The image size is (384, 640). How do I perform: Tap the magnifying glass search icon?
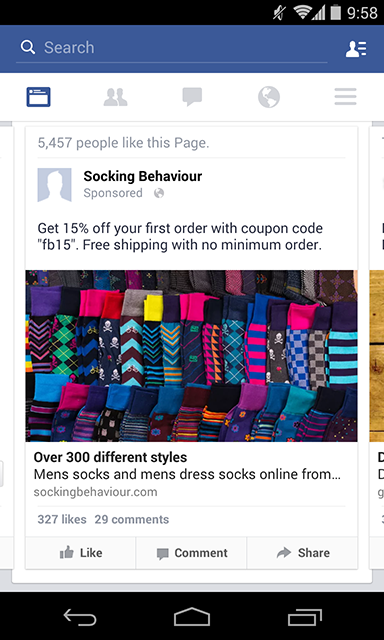pyautogui.click(x=28, y=47)
